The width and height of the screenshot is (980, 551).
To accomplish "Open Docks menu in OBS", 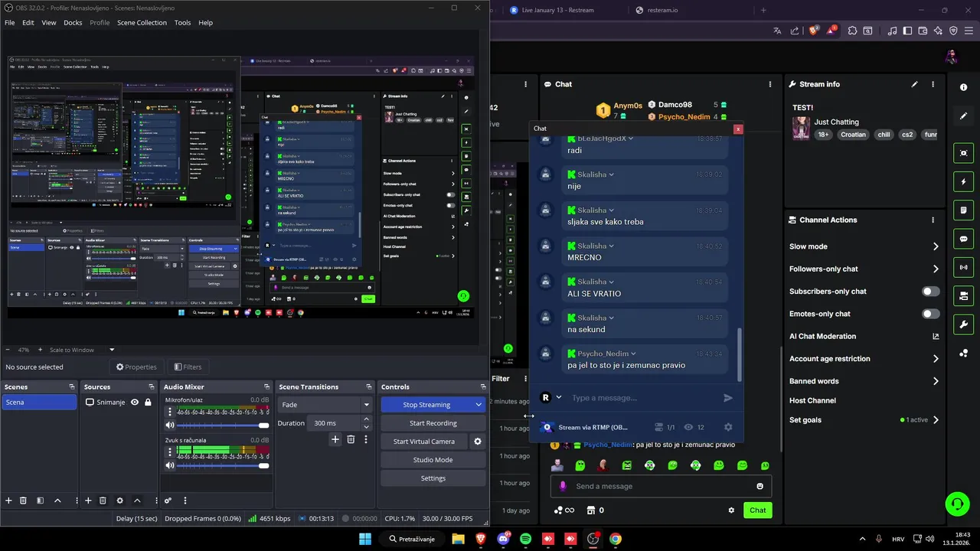I will [x=73, y=23].
